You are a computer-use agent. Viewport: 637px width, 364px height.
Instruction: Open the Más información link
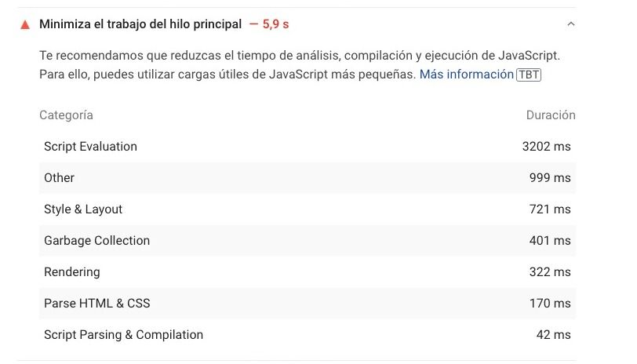466,75
